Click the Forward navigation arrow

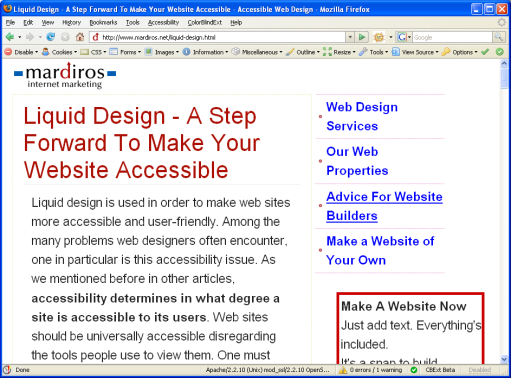30,37
